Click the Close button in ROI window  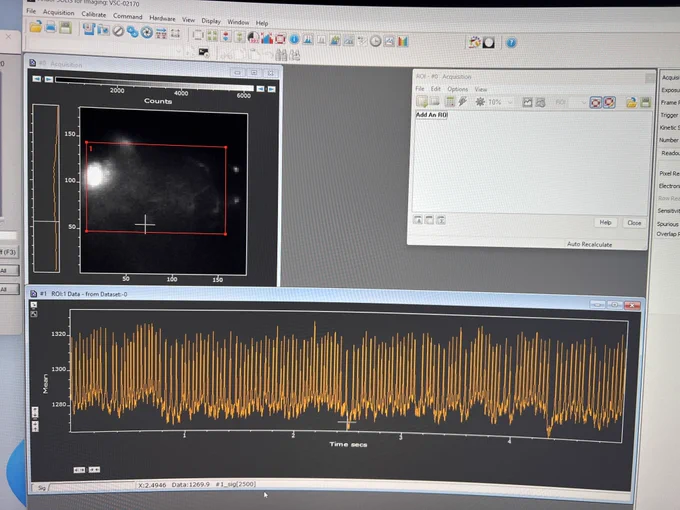[634, 223]
